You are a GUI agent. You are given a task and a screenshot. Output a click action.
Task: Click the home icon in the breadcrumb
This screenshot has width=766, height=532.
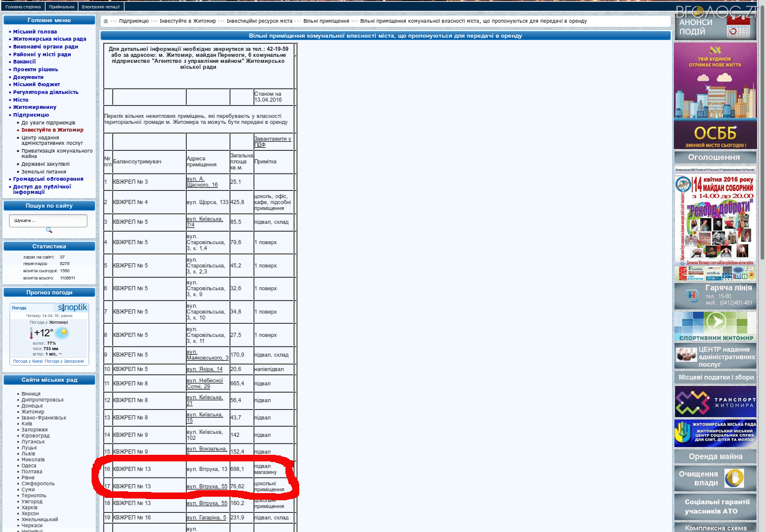pos(106,21)
